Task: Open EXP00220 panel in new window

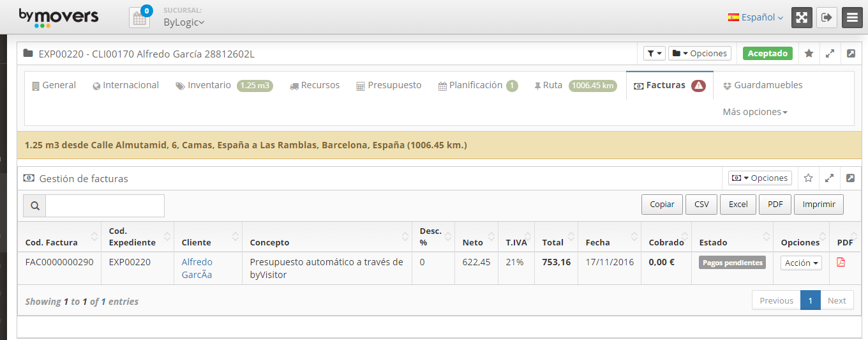Action: (851, 54)
